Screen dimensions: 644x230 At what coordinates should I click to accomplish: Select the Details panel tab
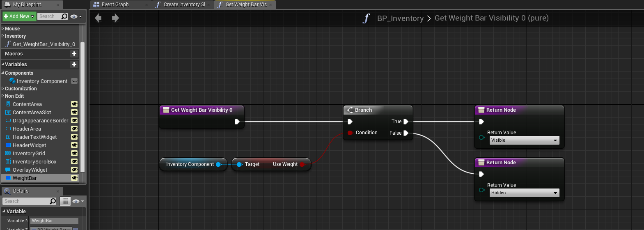click(x=31, y=191)
